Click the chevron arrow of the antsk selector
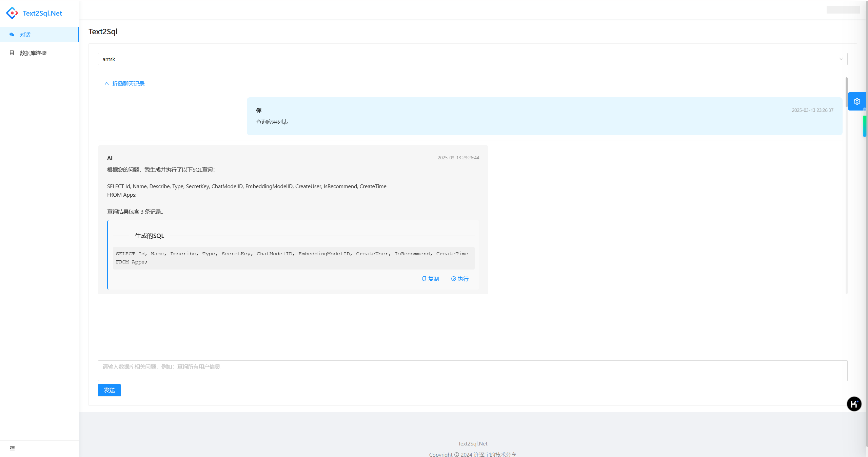This screenshot has width=868, height=457. [x=841, y=59]
